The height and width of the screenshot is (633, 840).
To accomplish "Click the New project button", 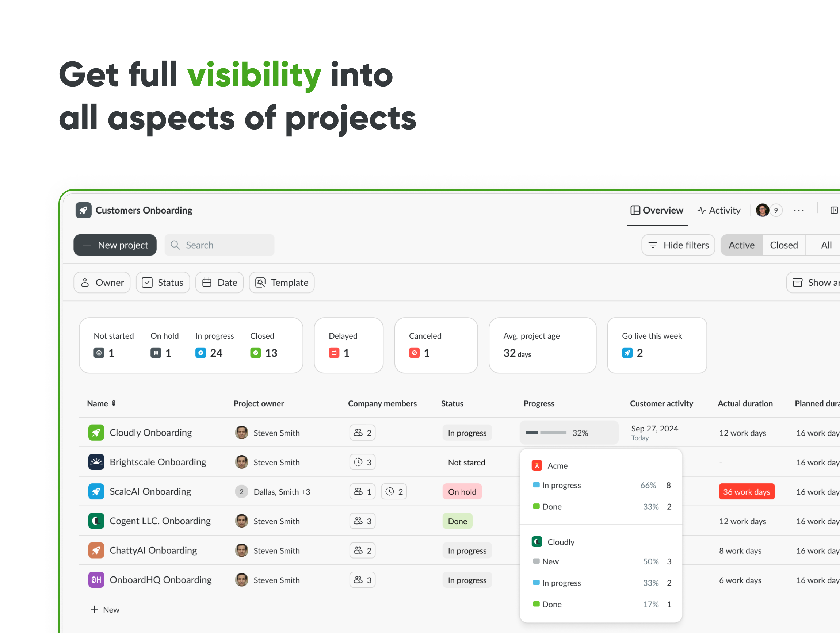I will point(115,245).
